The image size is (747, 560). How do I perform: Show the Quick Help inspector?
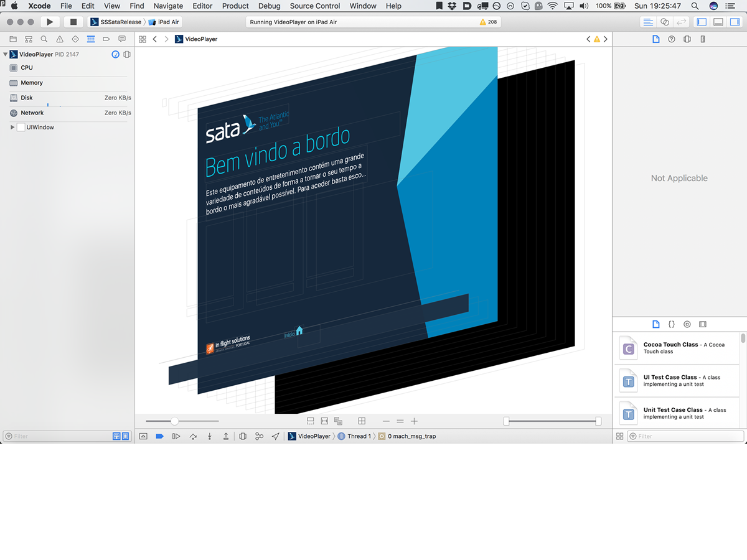672,39
